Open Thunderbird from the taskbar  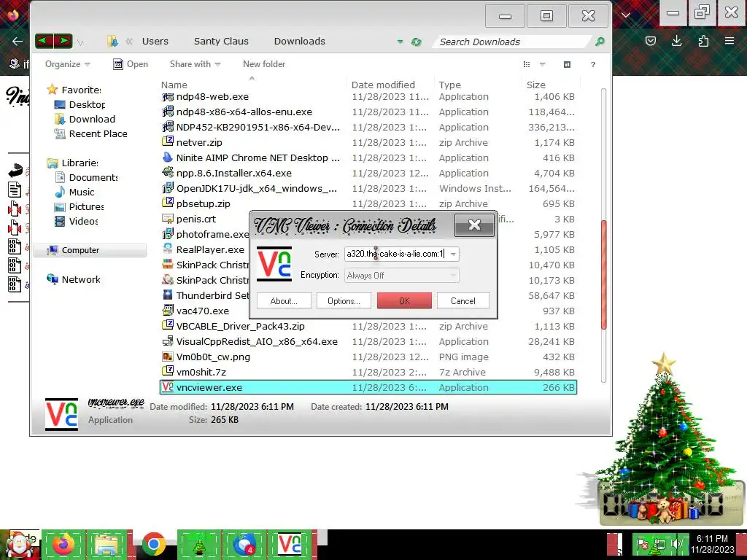click(x=244, y=544)
